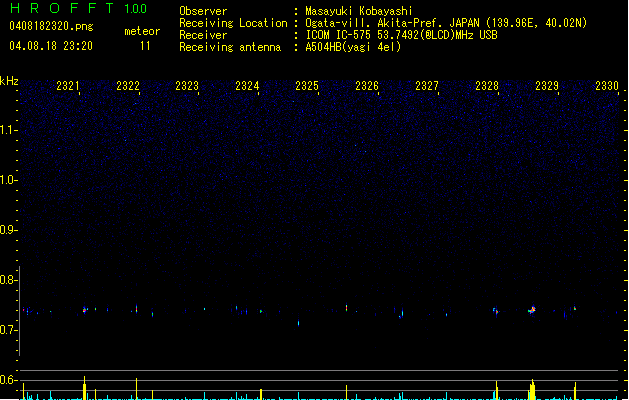
Task: Click the 0.8 kHz frequency label
Action: (8, 280)
